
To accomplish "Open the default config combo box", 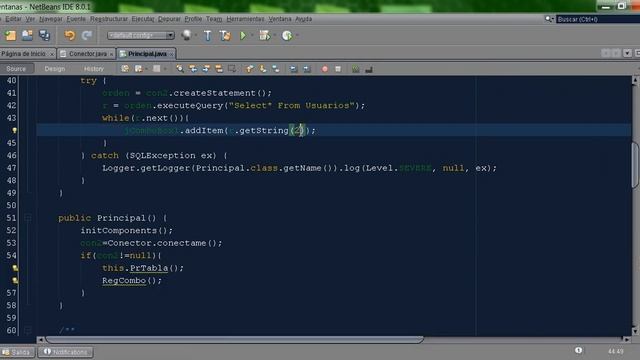I will (141, 36).
